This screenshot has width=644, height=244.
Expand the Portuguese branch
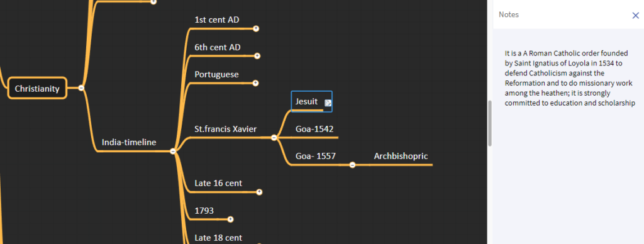(x=255, y=83)
